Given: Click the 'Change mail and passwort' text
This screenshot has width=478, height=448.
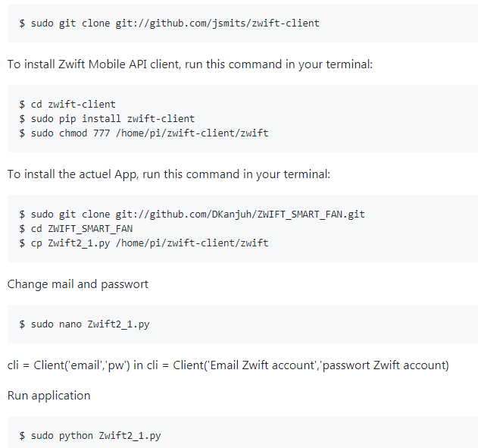Looking at the screenshot, I should pyautogui.click(x=78, y=284).
